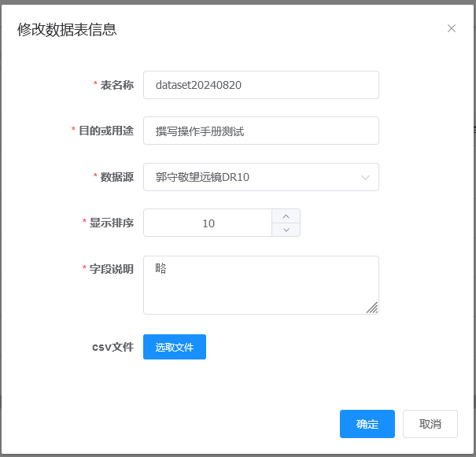The image size is (476, 457).
Task: Focus the 目的或用途 text field
Action: click(x=260, y=131)
